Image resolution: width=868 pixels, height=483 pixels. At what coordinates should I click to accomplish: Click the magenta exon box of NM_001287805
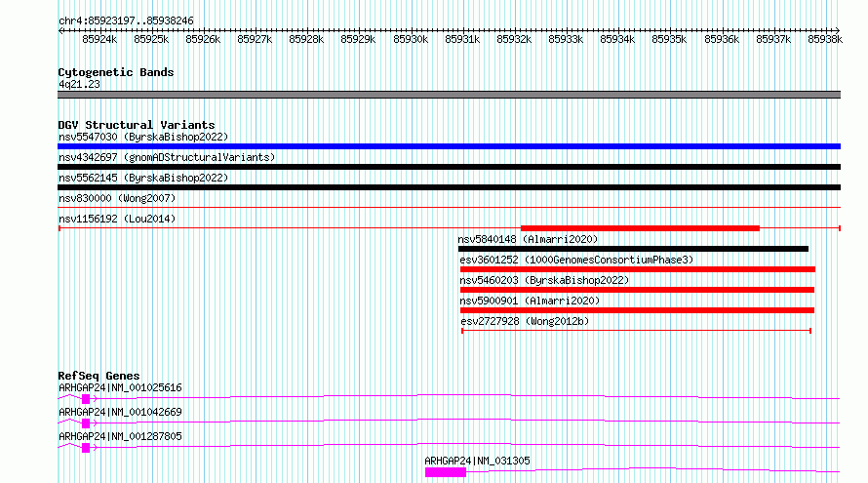(x=86, y=448)
